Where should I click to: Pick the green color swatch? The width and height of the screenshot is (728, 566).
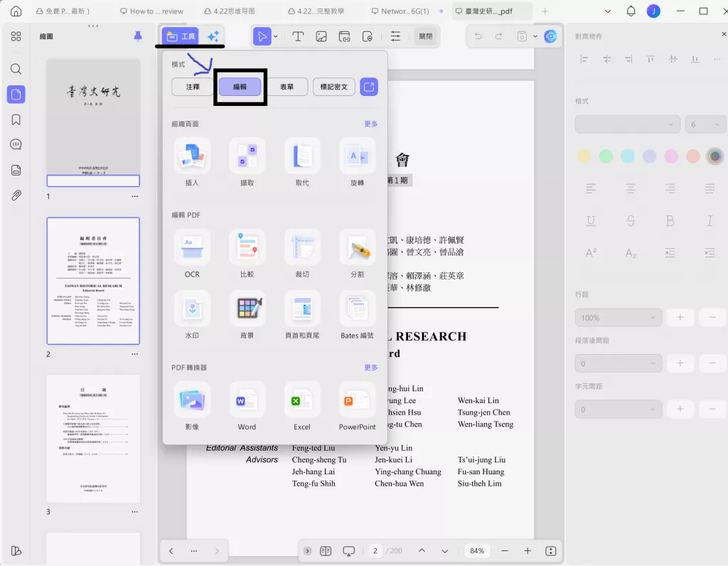(606, 156)
